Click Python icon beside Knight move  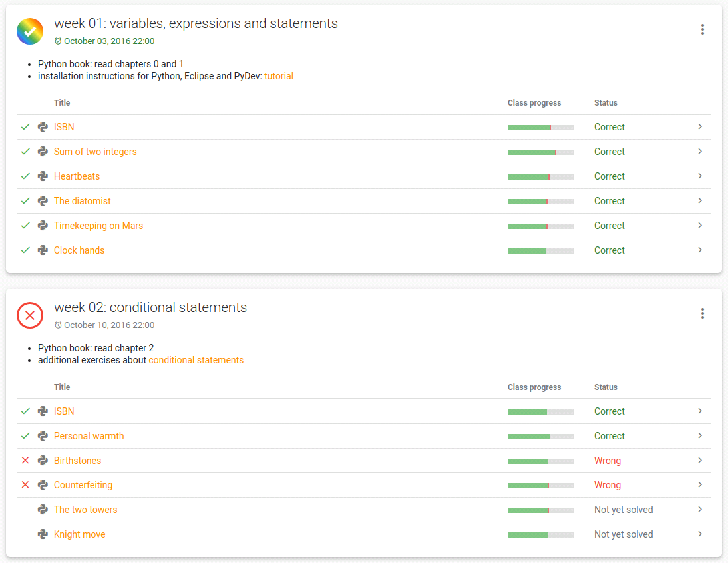(x=43, y=534)
